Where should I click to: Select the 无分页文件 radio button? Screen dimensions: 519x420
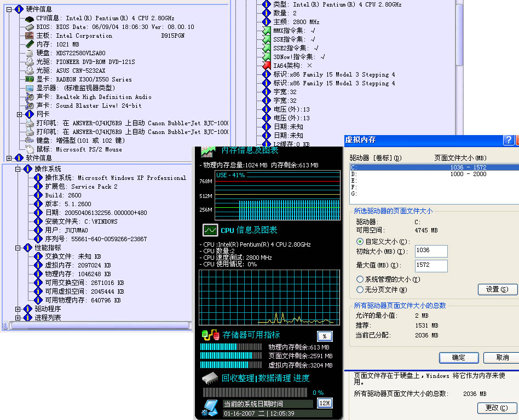click(x=360, y=290)
